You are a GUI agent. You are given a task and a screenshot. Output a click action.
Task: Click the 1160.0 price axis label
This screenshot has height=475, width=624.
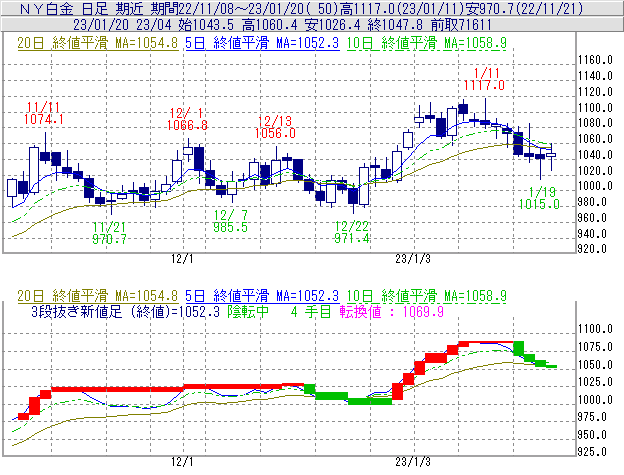(x=595, y=60)
